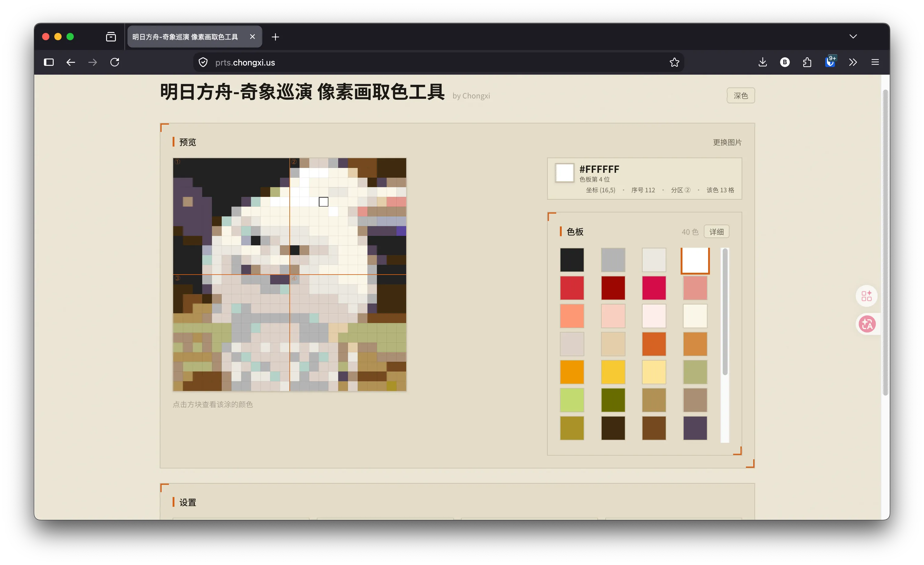Image resolution: width=924 pixels, height=565 pixels.
Task: Select the salmon pink palette swatch
Action: click(x=695, y=288)
